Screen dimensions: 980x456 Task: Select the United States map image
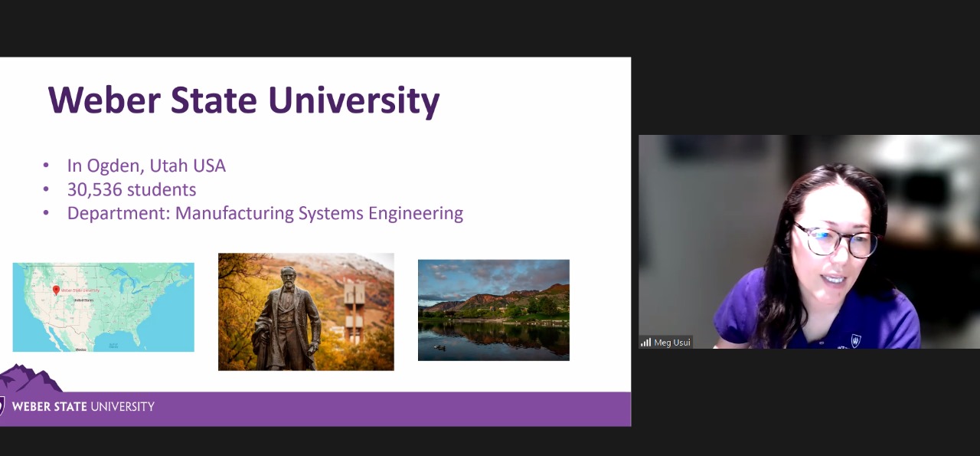103,307
